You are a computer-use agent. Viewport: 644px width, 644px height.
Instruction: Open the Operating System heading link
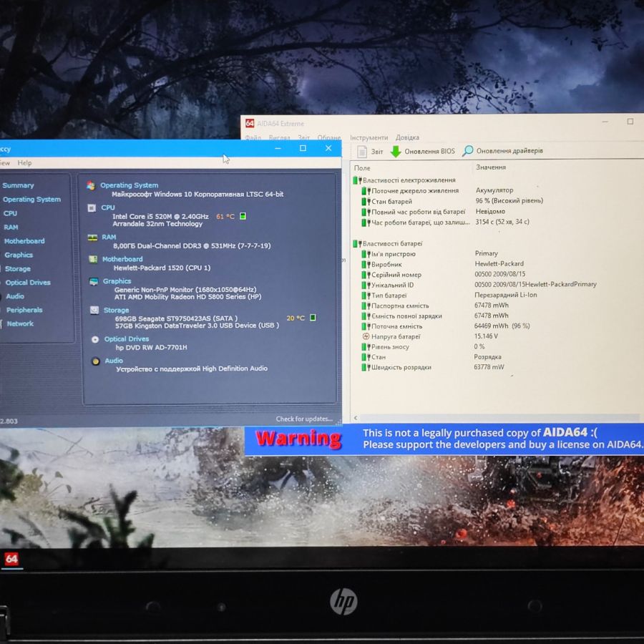click(130, 185)
